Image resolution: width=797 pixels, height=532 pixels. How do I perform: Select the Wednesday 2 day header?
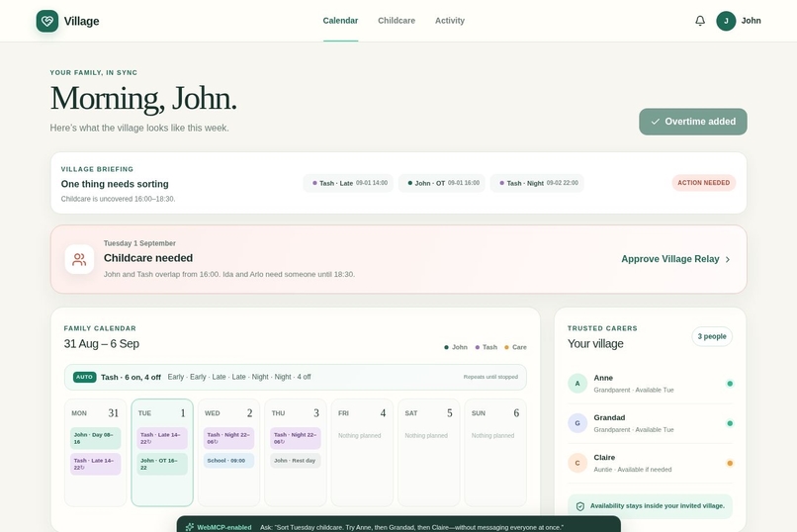228,413
